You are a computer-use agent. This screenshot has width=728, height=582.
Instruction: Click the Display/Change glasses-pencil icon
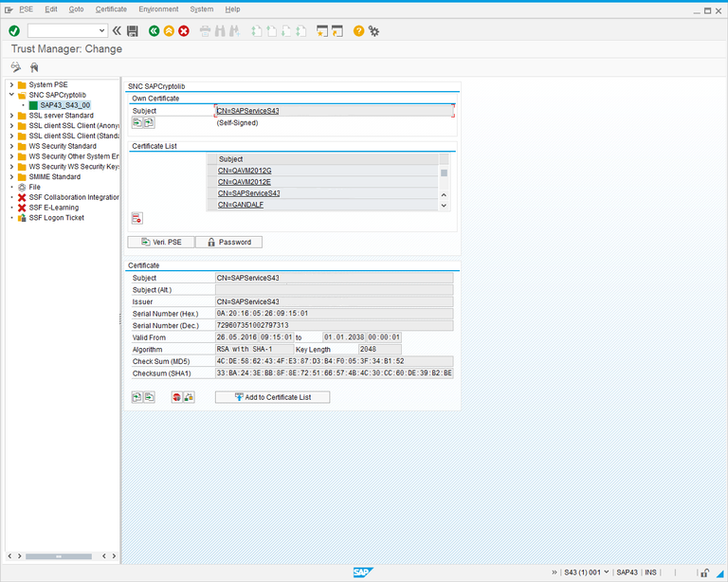[x=16, y=67]
